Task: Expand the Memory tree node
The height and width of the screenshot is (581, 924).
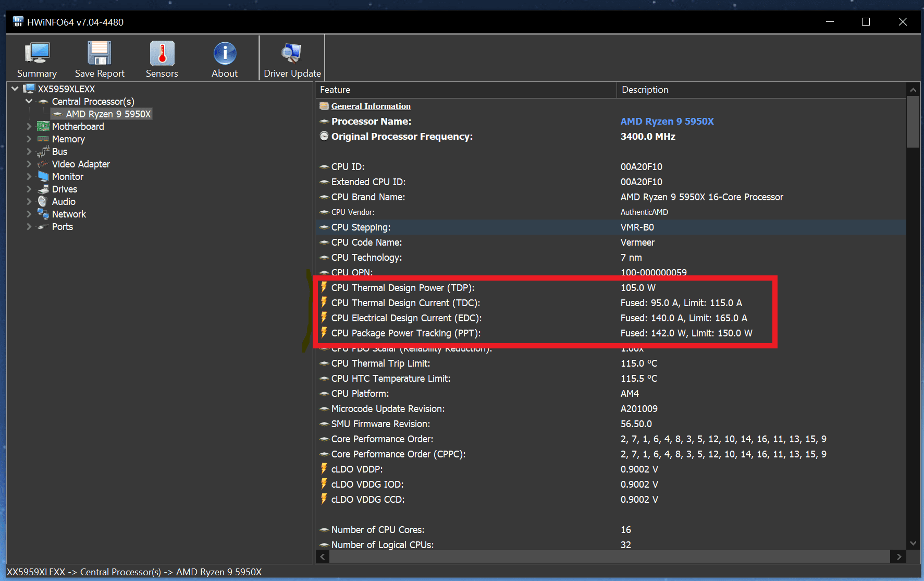Action: (x=29, y=139)
